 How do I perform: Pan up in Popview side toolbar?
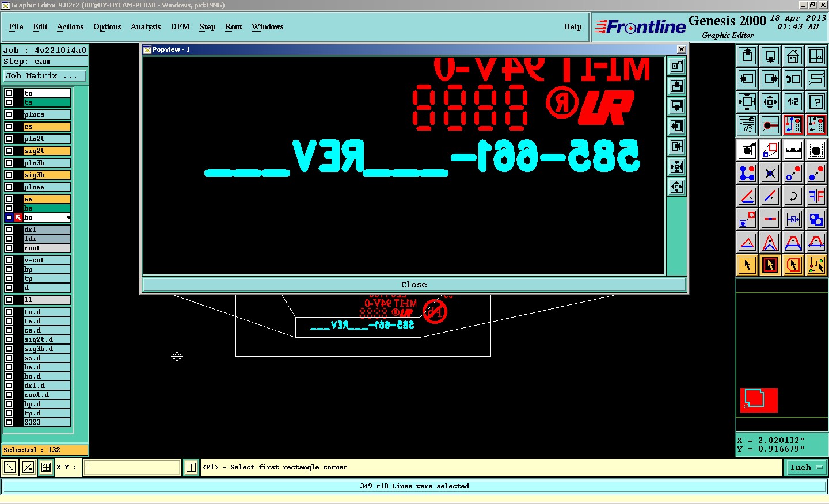point(676,86)
